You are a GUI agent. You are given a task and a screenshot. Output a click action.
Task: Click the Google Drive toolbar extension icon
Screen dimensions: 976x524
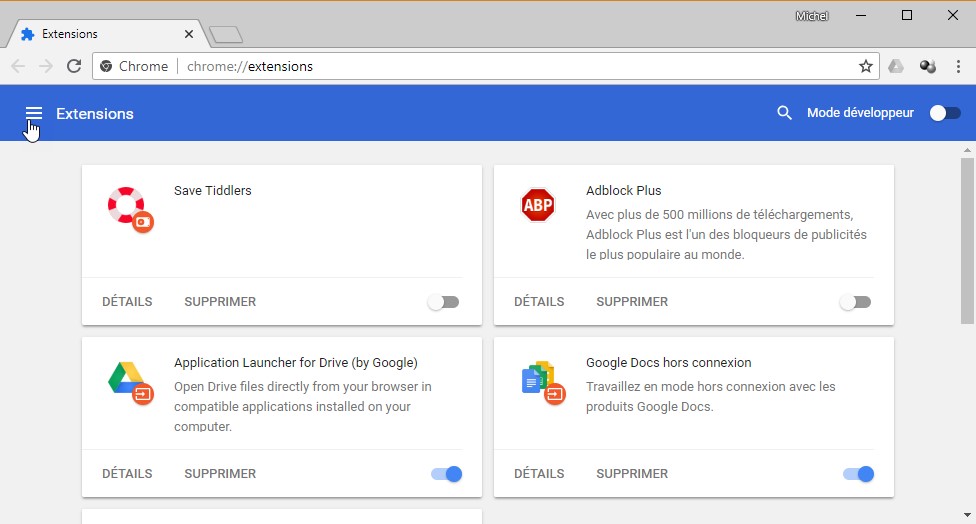tap(896, 66)
